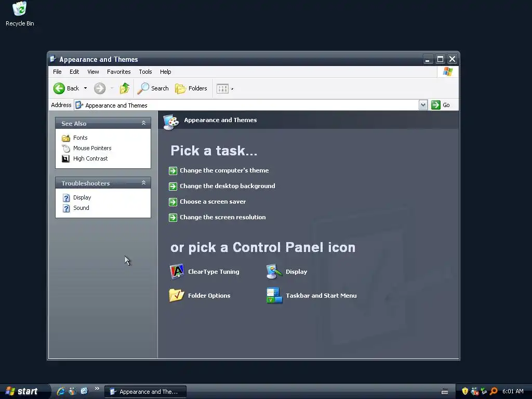
Task: Click the Appearance and Themes palette header icon
Action: tap(170, 122)
